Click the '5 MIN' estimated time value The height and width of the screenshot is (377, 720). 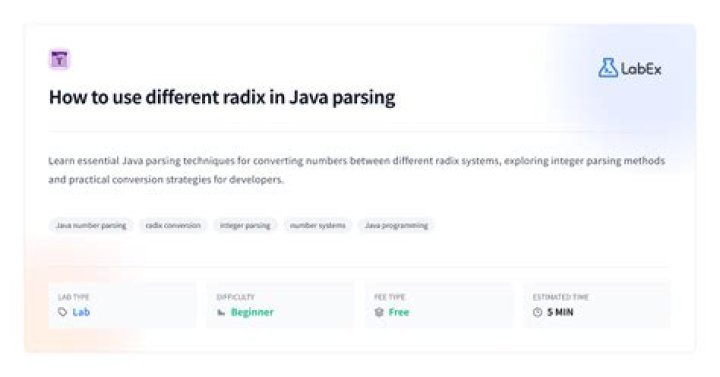[x=560, y=312]
